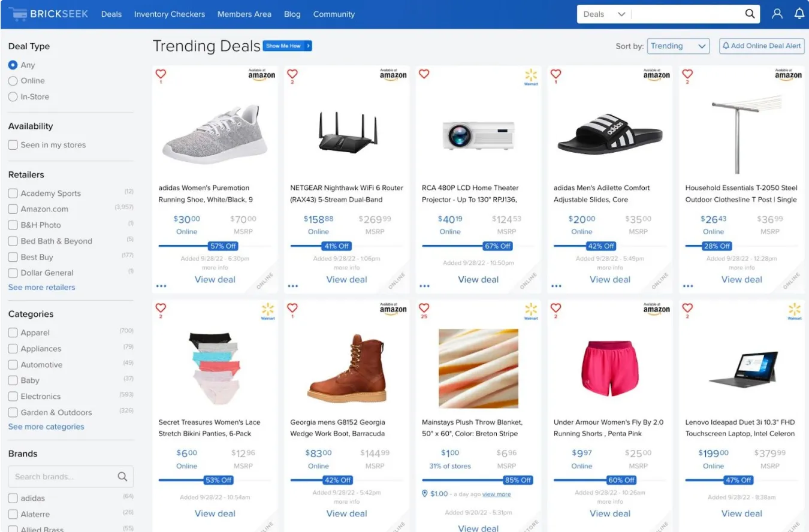Viewport: 809px width, 532px height.
Task: Open the Trending sort dropdown
Action: click(x=678, y=46)
